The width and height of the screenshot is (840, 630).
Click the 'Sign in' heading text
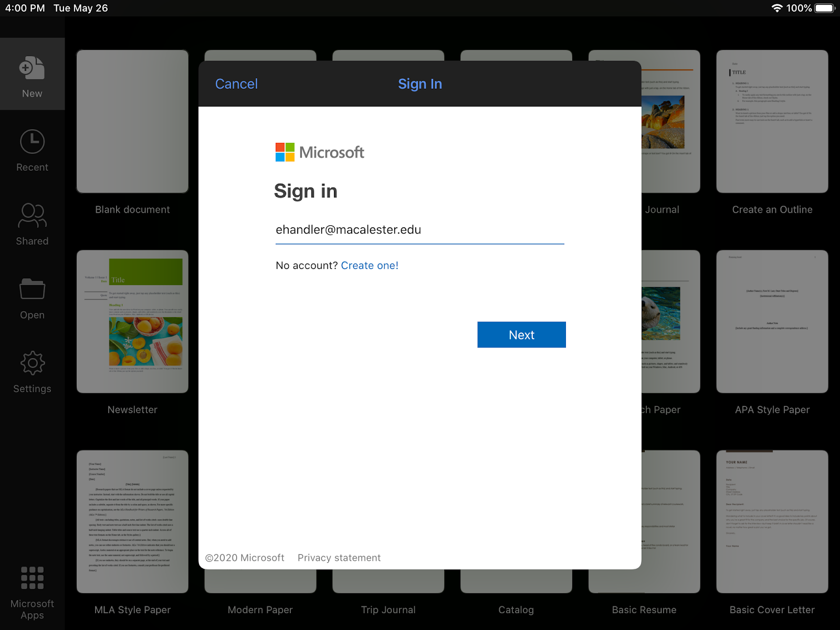pyautogui.click(x=306, y=191)
